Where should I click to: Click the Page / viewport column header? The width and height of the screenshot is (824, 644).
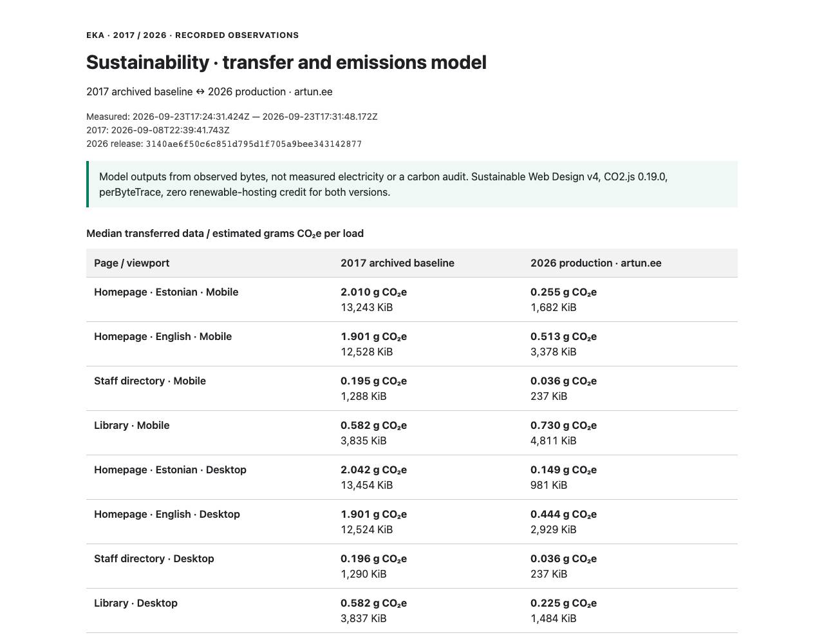[132, 263]
